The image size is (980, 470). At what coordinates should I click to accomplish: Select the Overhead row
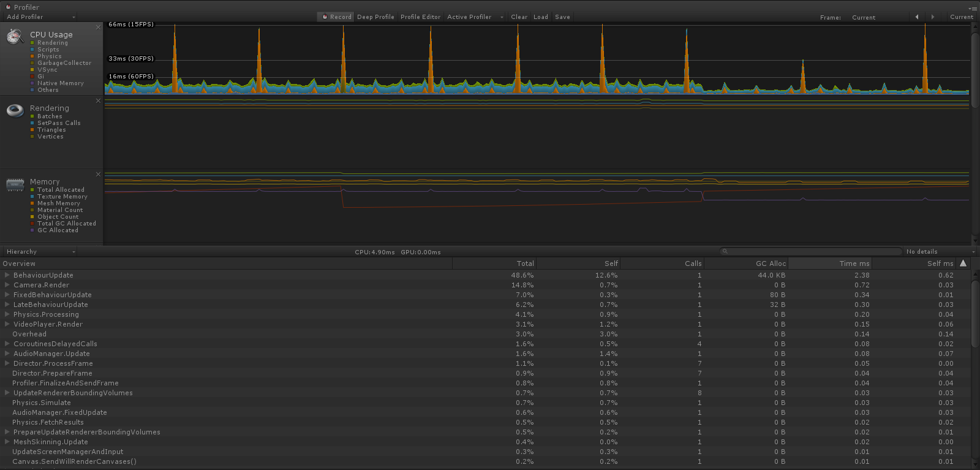pos(485,334)
